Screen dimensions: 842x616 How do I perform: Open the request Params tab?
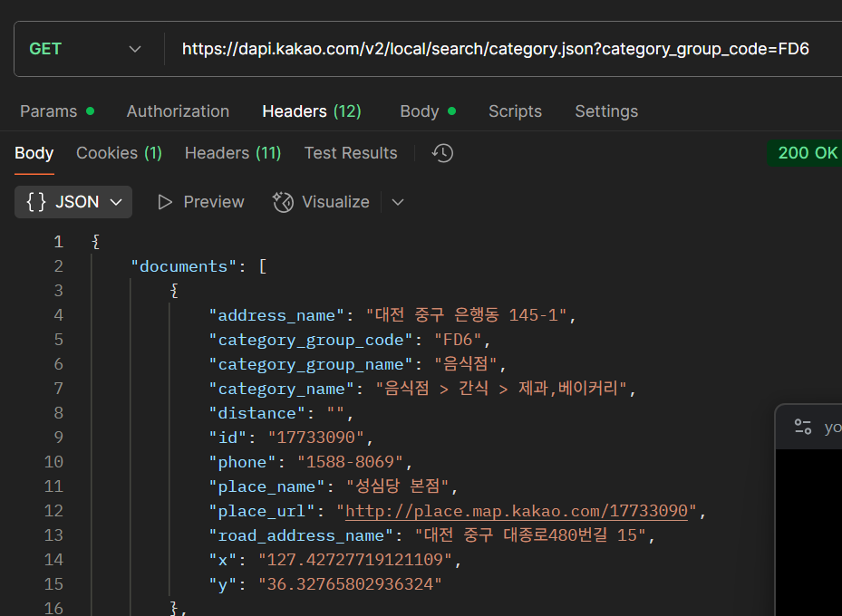(57, 111)
